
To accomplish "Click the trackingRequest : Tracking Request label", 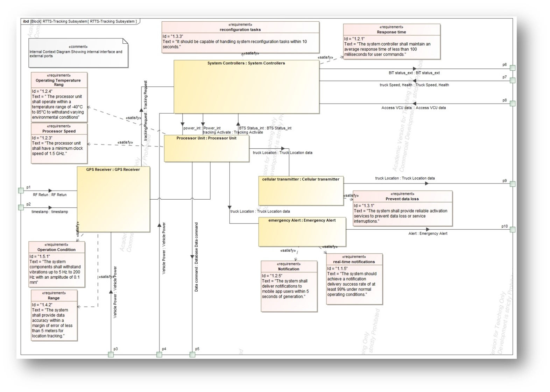I will (x=146, y=111).
